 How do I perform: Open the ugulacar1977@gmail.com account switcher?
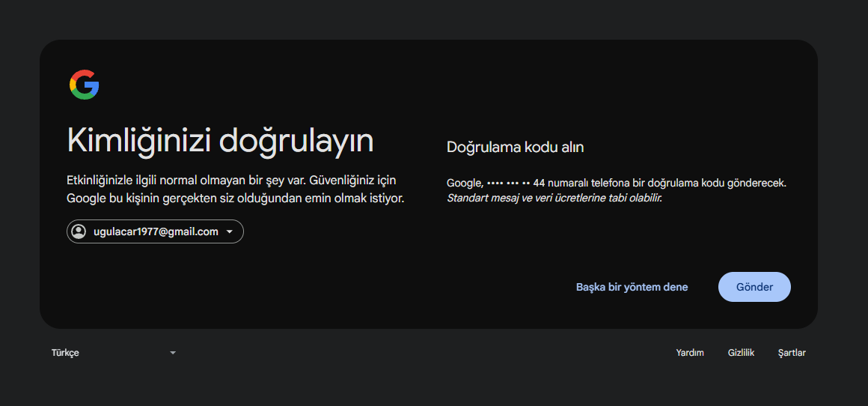click(x=155, y=231)
